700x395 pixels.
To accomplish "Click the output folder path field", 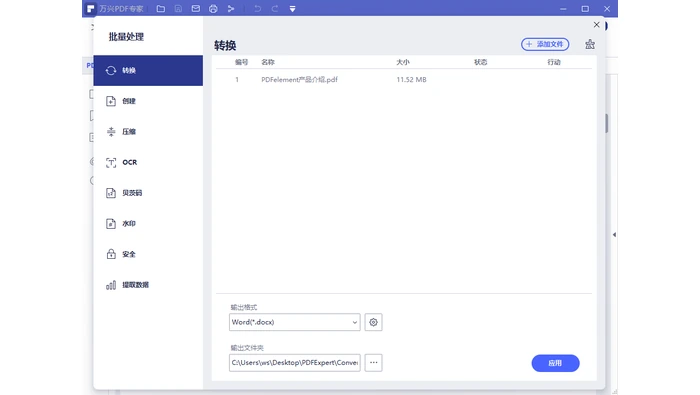I will coord(295,362).
